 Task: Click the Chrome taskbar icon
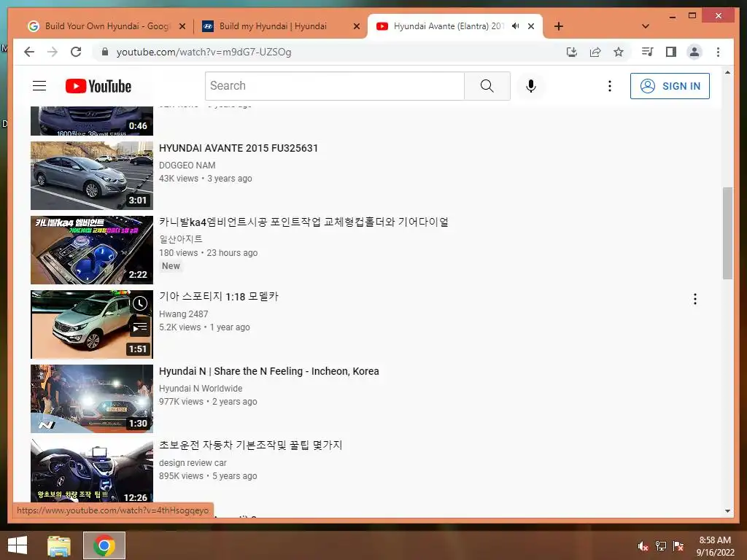click(x=104, y=545)
